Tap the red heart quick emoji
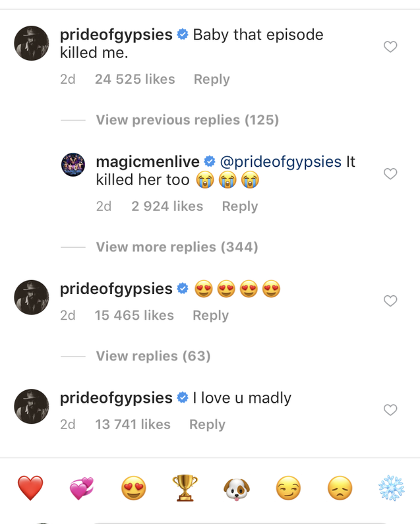 point(30,488)
